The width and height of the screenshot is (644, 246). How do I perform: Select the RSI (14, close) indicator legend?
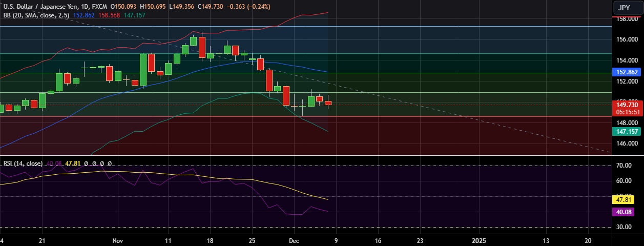click(23, 163)
